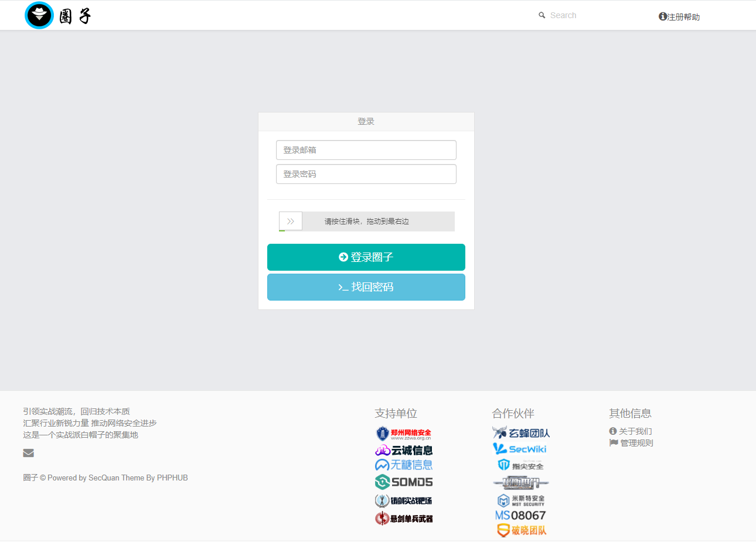756x542 pixels.
Task: Open the 管理规则 footer link
Action: (x=632, y=442)
